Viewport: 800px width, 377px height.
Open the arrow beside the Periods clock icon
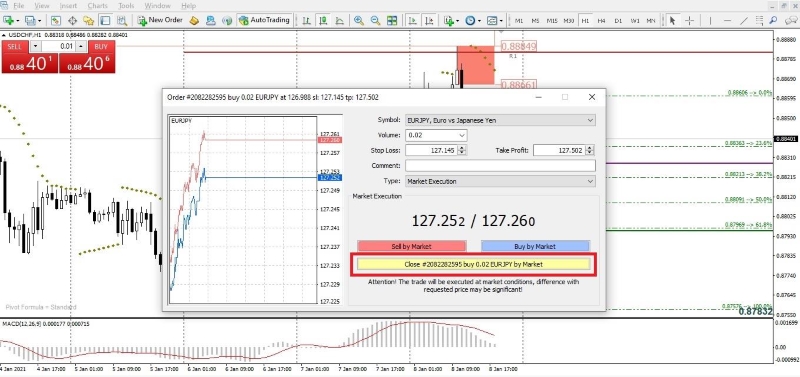[480, 21]
